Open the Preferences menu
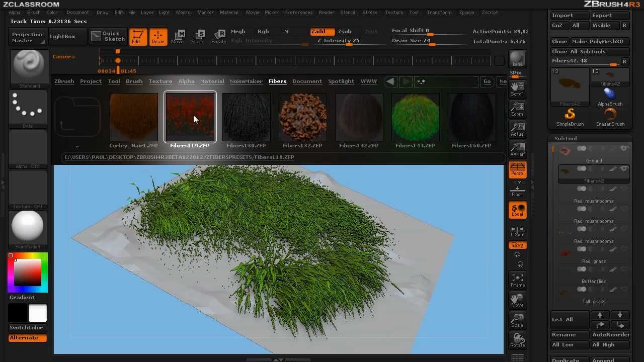Screen dimensions: 644x362 [x=298, y=13]
